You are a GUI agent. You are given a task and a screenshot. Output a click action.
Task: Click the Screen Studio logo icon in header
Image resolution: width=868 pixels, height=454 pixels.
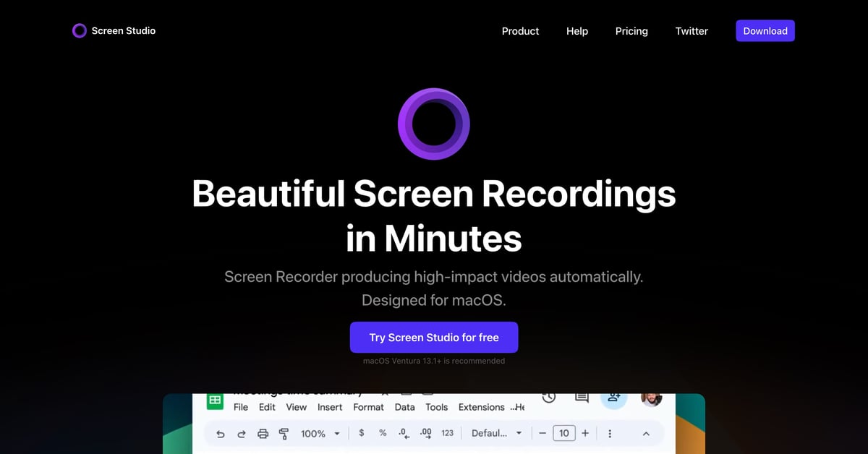(x=80, y=30)
